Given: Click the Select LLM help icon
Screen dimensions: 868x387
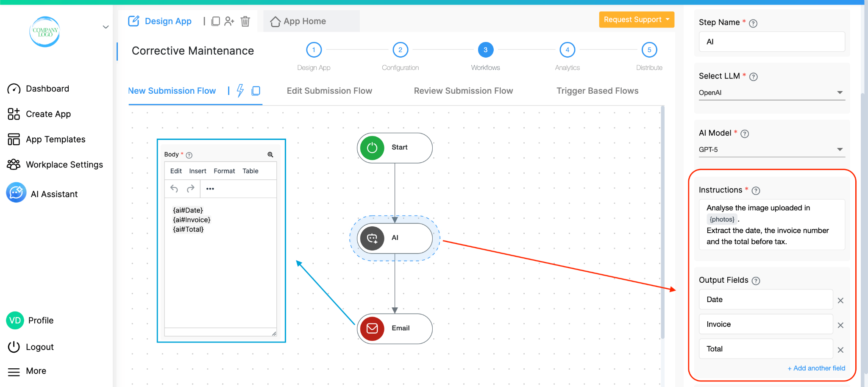Looking at the screenshot, I should [x=754, y=77].
